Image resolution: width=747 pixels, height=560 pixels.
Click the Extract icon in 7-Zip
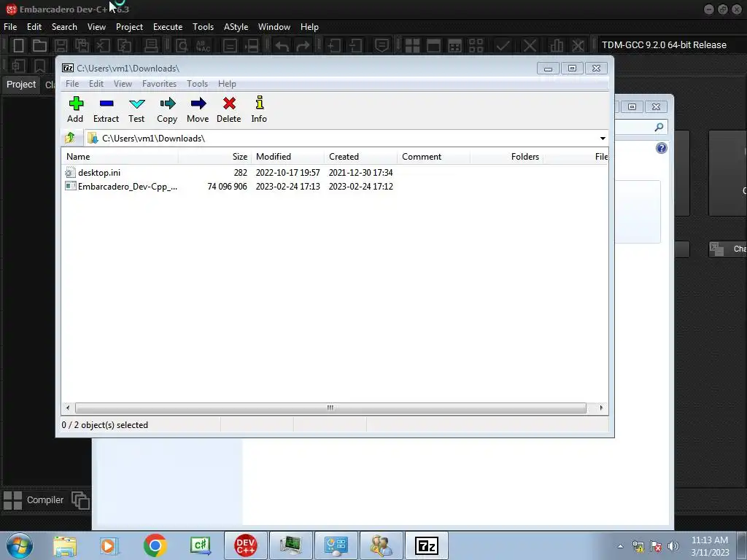tap(107, 109)
